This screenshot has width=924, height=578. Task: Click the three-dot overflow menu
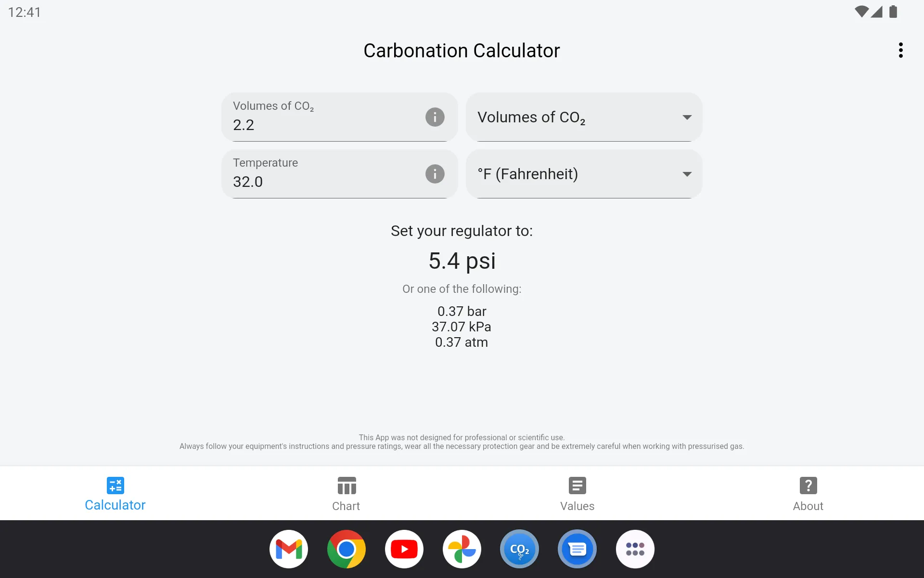901,50
